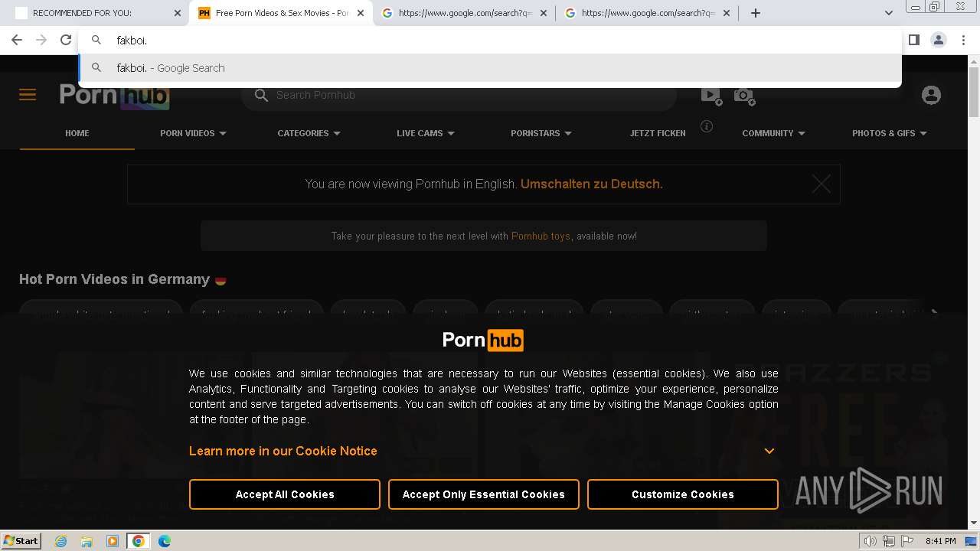Open the Chrome three-dot menu

[963, 40]
